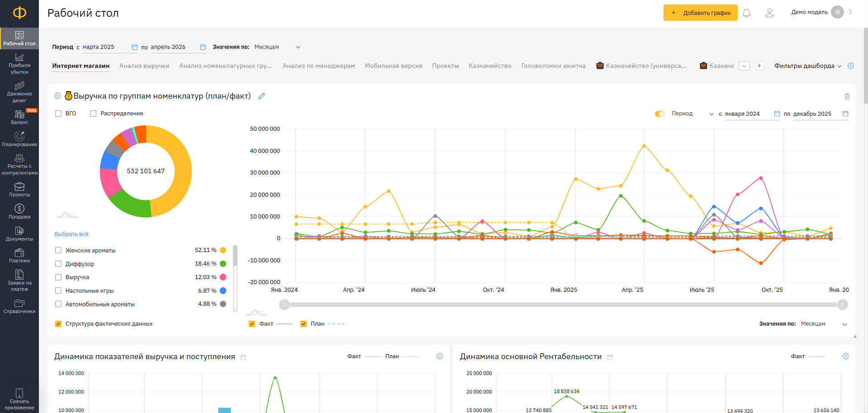Open Казначейство tab
Image resolution: width=868 pixels, height=413 pixels.
(490, 66)
